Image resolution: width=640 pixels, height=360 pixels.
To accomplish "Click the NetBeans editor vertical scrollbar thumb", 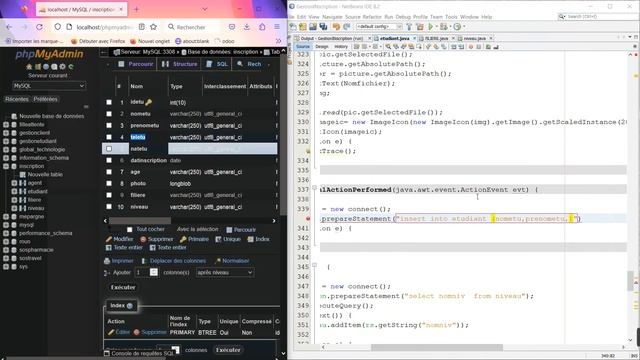I will pyautogui.click(x=630, y=280).
